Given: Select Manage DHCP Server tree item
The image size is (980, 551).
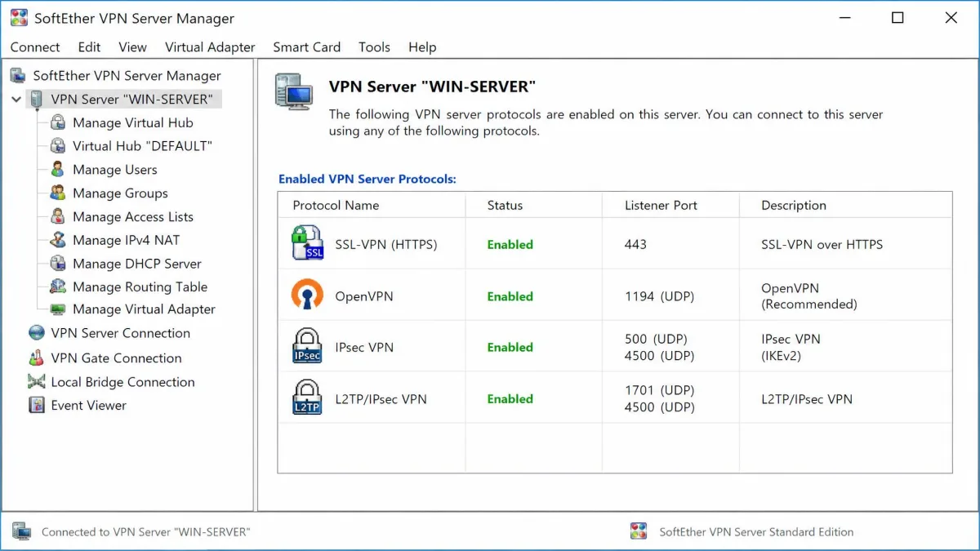Looking at the screenshot, I should [137, 264].
